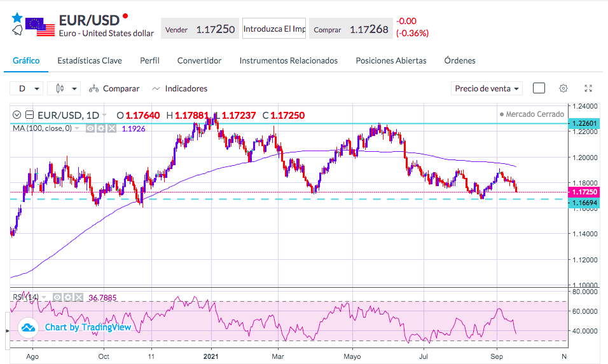Click the 2021 time axis label
608x364 pixels.
coord(211,356)
